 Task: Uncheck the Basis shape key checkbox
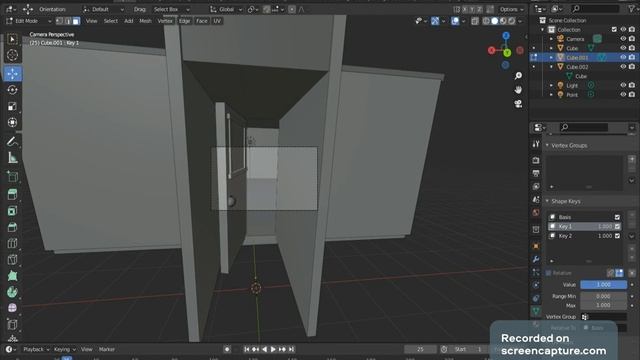[x=617, y=217]
